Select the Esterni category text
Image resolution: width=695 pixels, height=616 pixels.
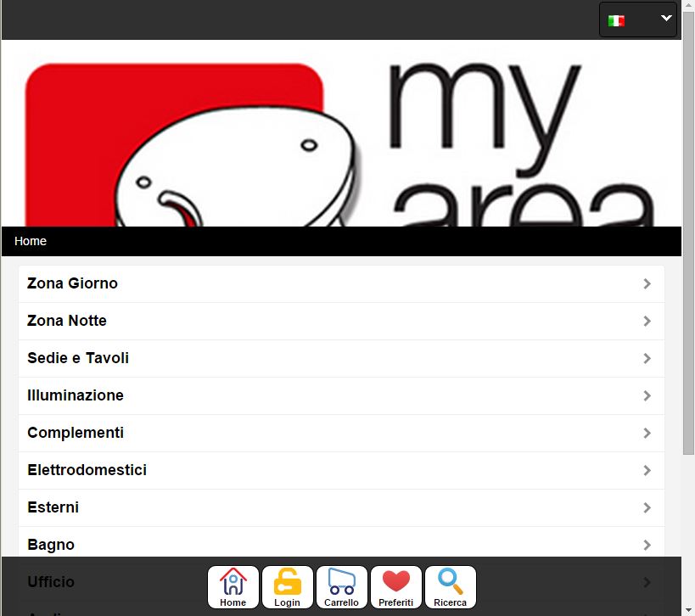tap(53, 507)
